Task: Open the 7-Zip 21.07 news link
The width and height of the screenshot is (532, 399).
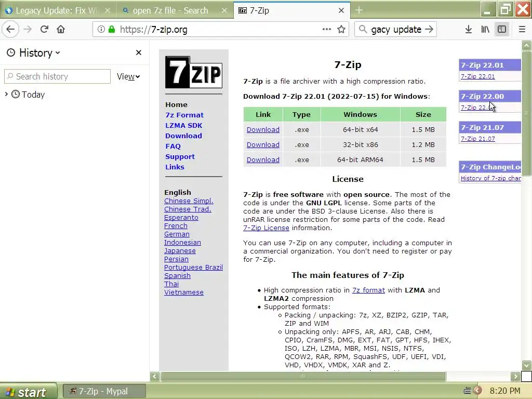Action: tap(478, 139)
